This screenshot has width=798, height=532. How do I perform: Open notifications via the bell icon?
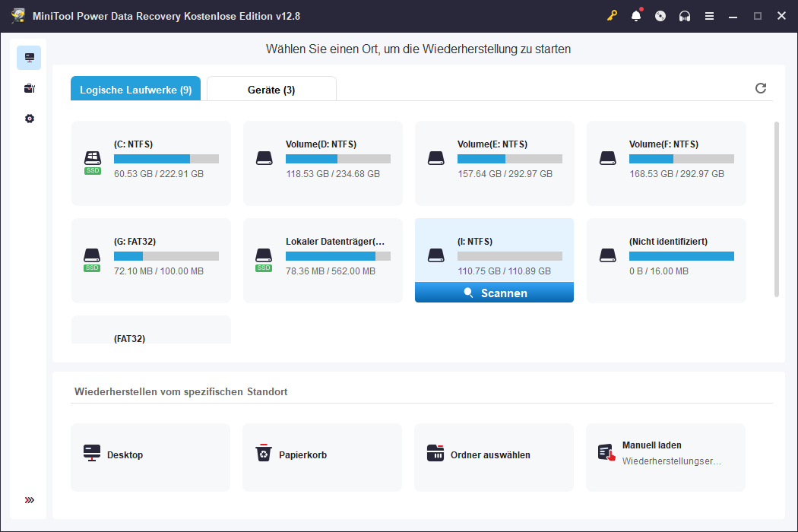point(636,15)
